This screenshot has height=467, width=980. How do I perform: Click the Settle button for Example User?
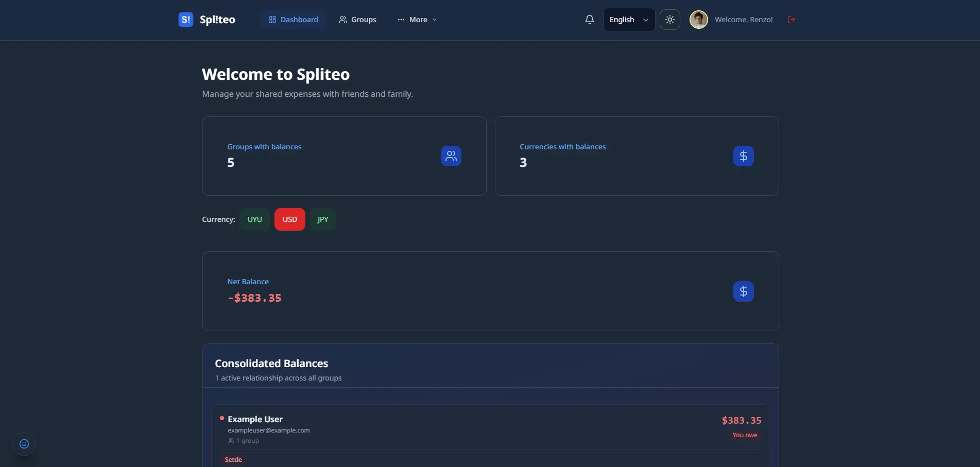[x=233, y=460]
